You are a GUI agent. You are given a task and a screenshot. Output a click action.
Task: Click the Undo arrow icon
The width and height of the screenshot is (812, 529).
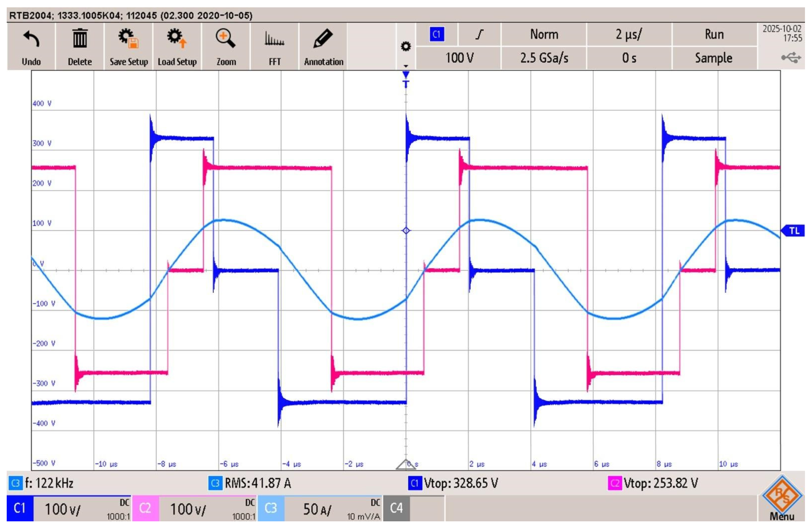tap(31, 39)
